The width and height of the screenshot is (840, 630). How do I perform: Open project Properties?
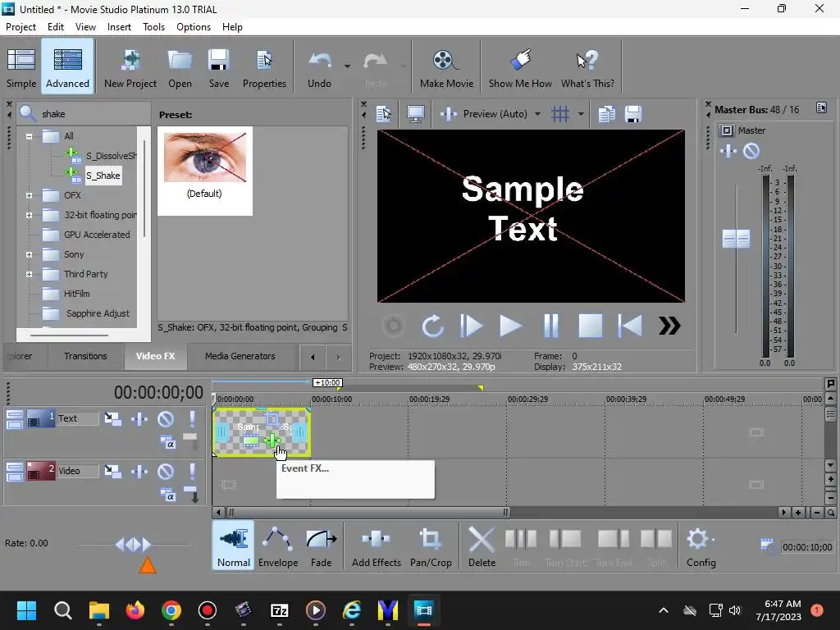264,67
